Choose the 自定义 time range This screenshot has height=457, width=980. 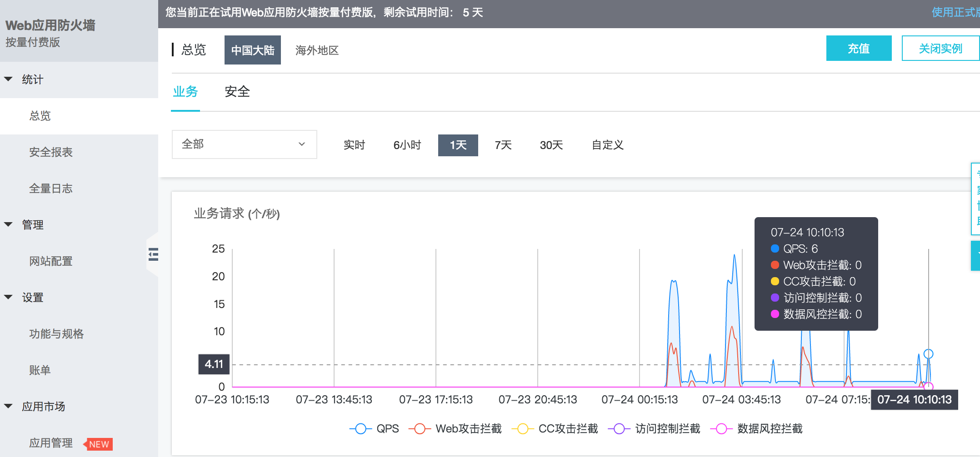[x=607, y=145]
